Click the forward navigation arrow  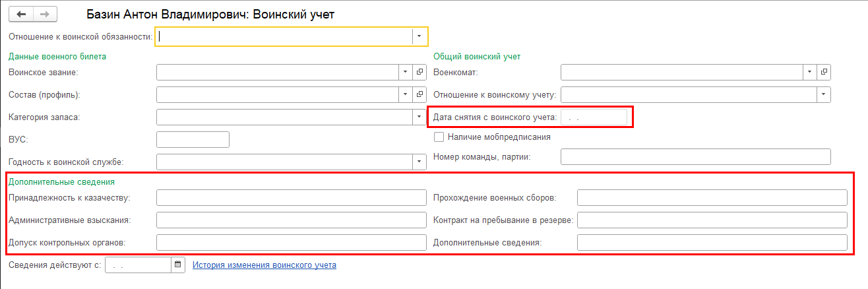pos(45,14)
